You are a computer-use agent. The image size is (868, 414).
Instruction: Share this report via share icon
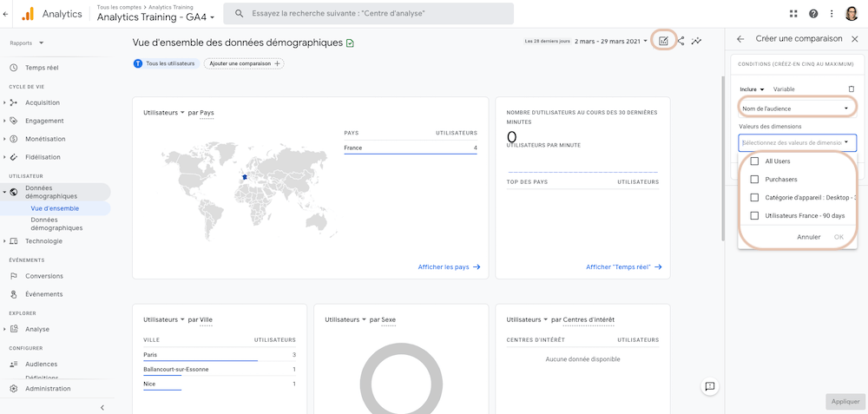[681, 41]
